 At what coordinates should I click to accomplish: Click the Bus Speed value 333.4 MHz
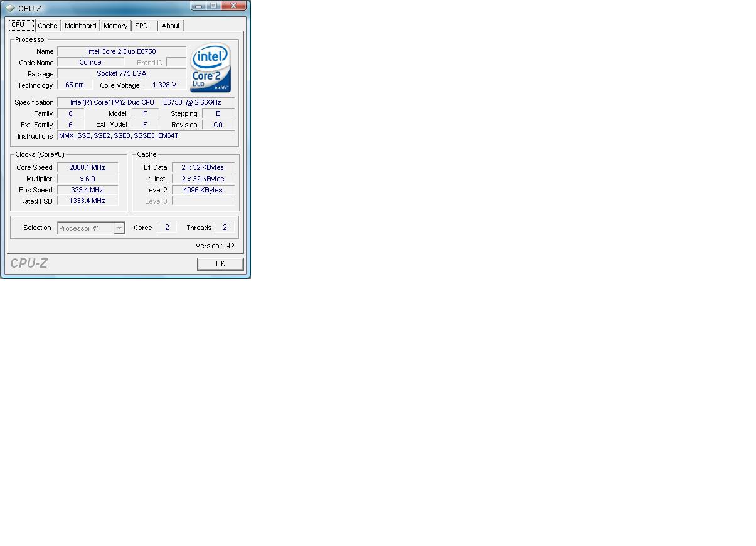click(87, 190)
